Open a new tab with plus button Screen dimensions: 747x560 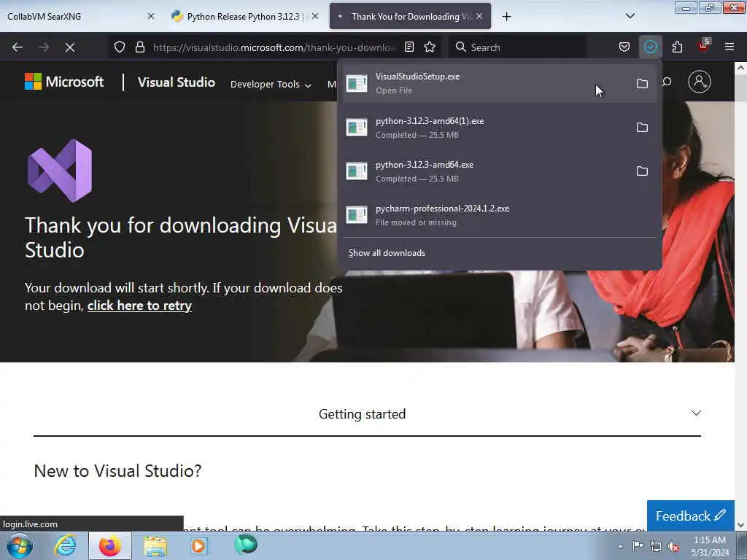pyautogui.click(x=506, y=17)
